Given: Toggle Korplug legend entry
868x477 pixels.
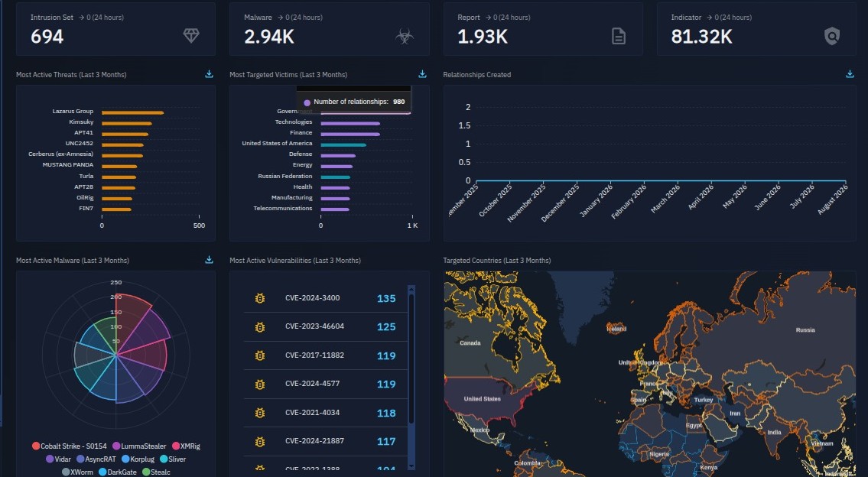Looking at the screenshot, I should [x=138, y=459].
